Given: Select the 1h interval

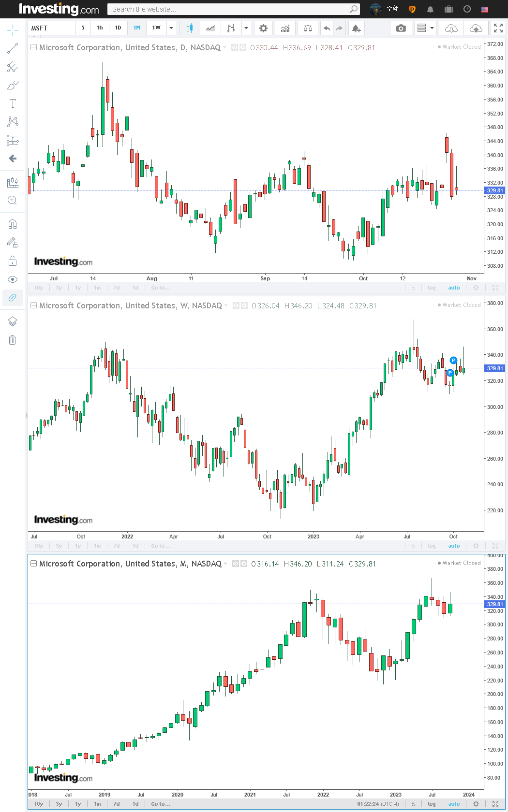Looking at the screenshot, I should (x=100, y=28).
